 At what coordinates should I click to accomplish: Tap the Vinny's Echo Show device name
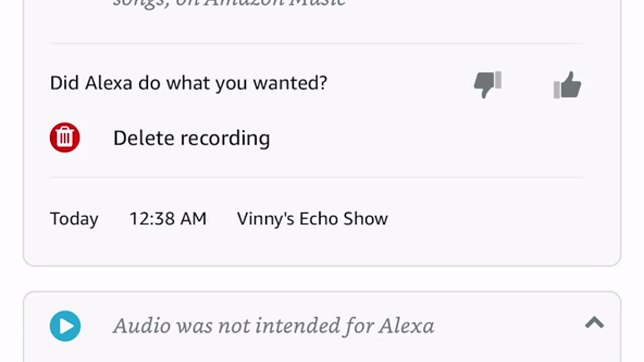click(312, 219)
